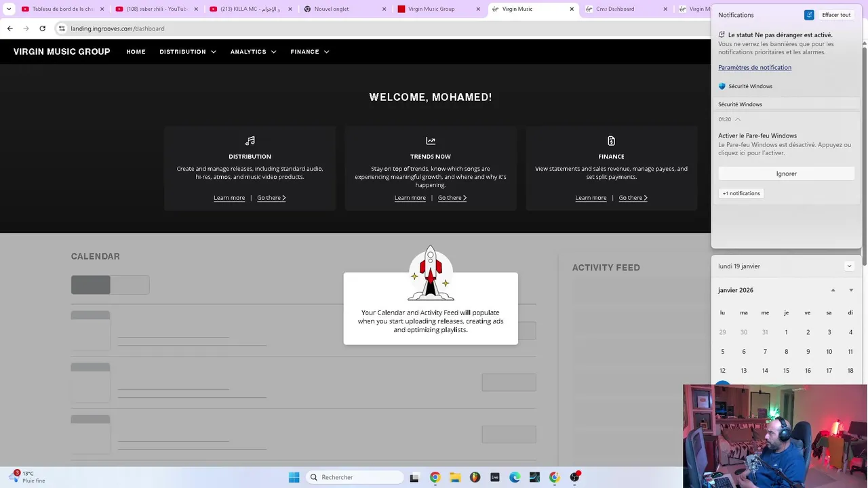The image size is (868, 488).
Task: Close the Nouvel onglet tab
Action: (x=384, y=9)
